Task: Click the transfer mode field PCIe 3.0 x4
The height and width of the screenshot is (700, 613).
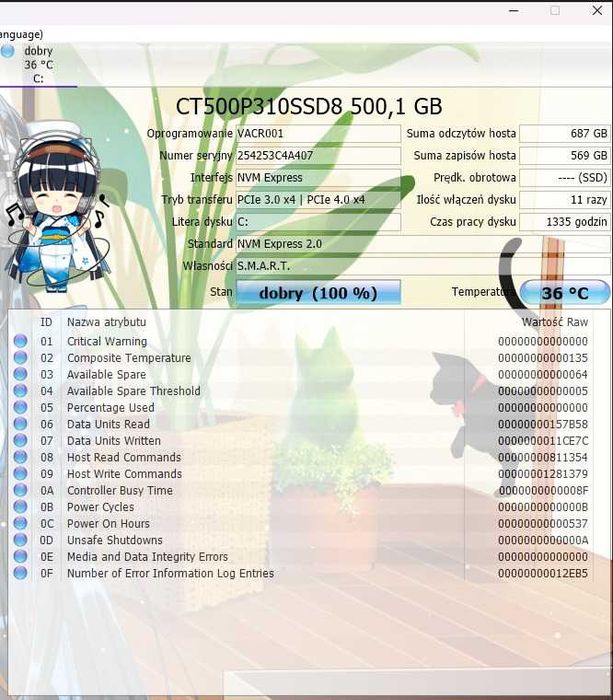Action: (318, 200)
